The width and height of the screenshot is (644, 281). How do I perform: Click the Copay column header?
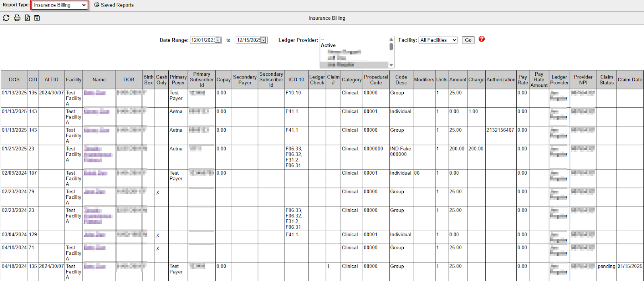pos(223,80)
